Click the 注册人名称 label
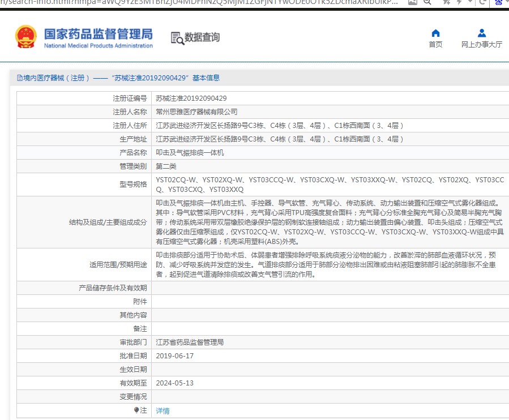Image resolution: width=509 pixels, height=420 pixels. pyautogui.click(x=130, y=112)
